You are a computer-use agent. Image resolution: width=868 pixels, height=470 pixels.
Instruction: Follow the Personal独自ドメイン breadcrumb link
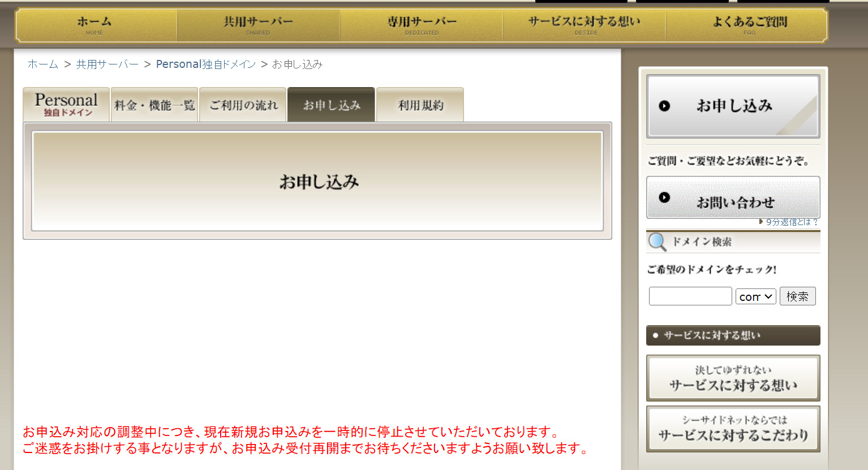[206, 64]
